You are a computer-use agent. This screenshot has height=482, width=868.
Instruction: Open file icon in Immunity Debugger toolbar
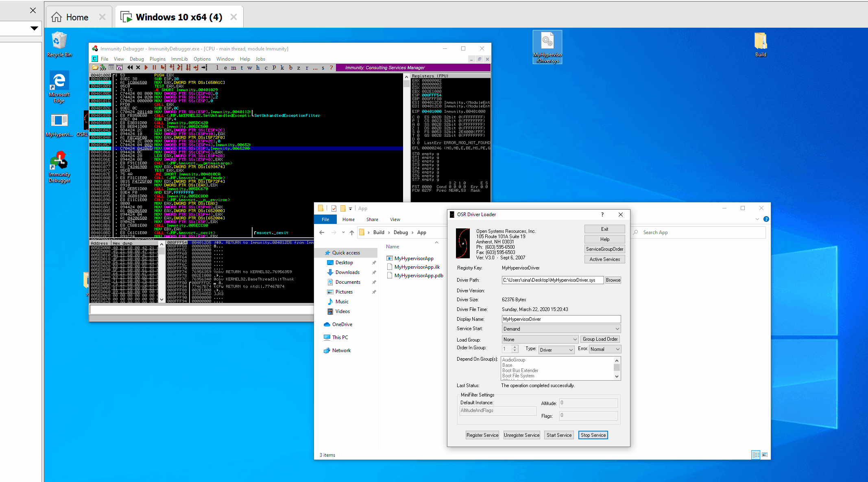(x=95, y=68)
